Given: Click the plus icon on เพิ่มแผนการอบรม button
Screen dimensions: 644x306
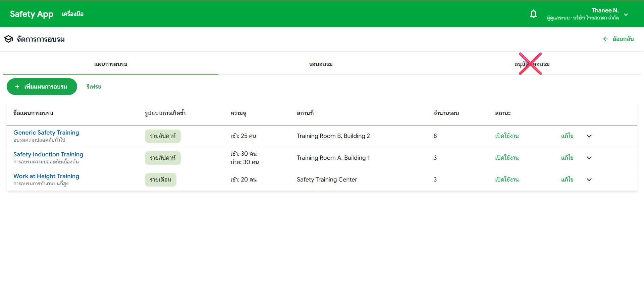Looking at the screenshot, I should point(17,87).
